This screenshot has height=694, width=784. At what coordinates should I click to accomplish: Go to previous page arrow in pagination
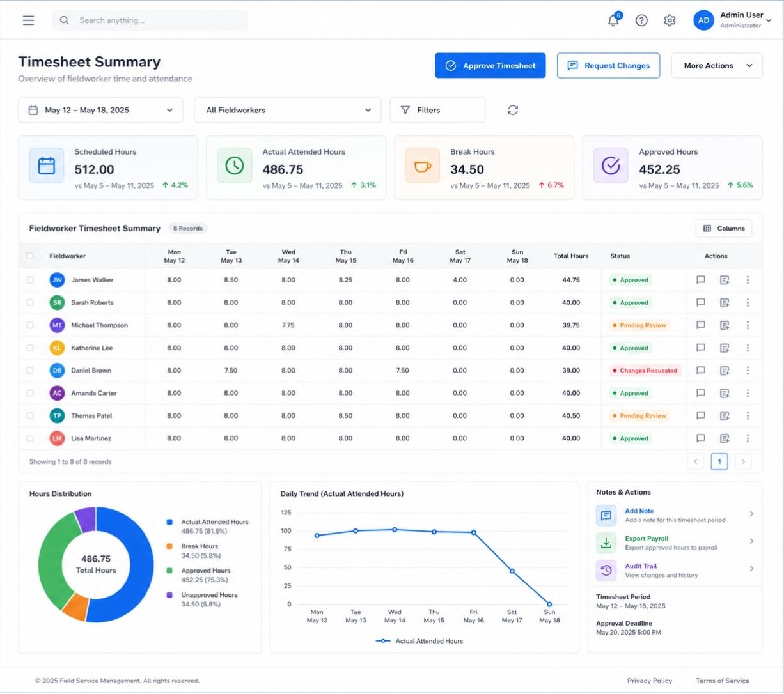click(696, 461)
